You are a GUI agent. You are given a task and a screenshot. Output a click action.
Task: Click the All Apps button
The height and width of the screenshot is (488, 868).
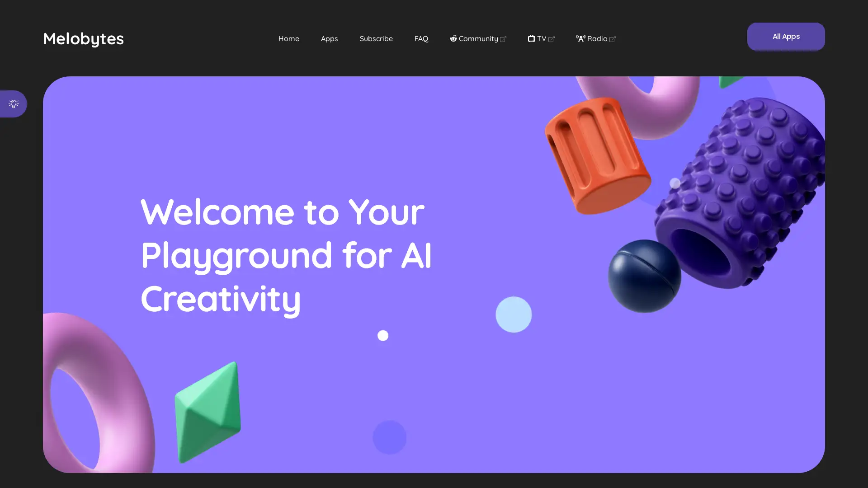tap(786, 36)
